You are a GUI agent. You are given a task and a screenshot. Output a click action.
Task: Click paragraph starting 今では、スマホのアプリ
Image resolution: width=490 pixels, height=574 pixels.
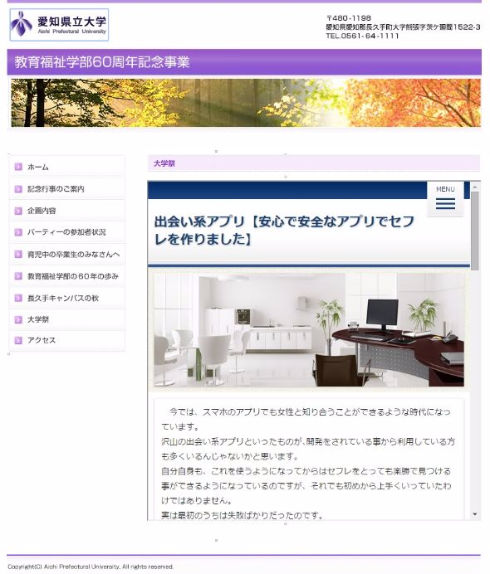[x=306, y=419]
